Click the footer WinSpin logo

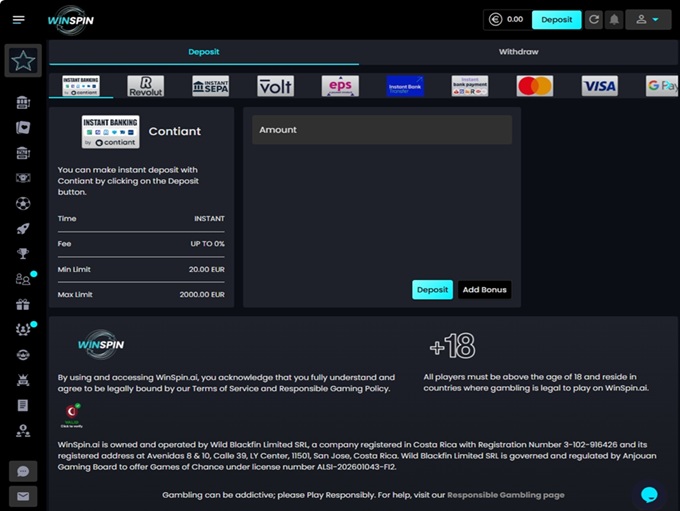click(101, 344)
